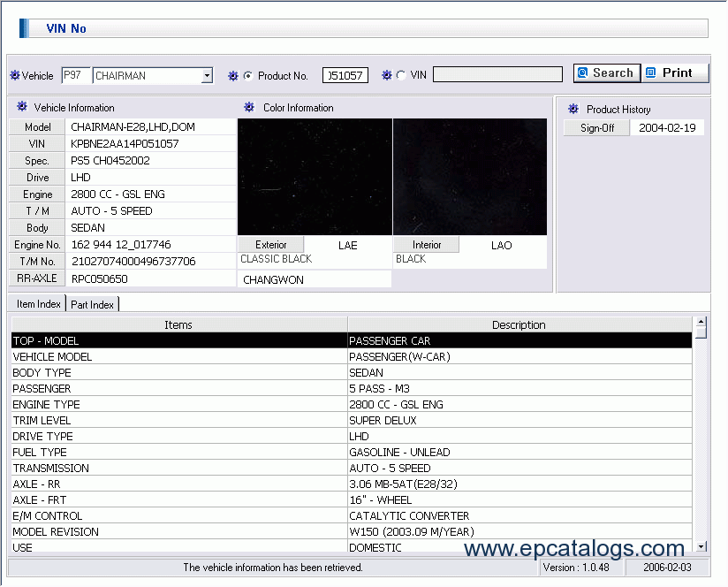
Task: Click the scrollbar down arrow
Action: point(701,546)
